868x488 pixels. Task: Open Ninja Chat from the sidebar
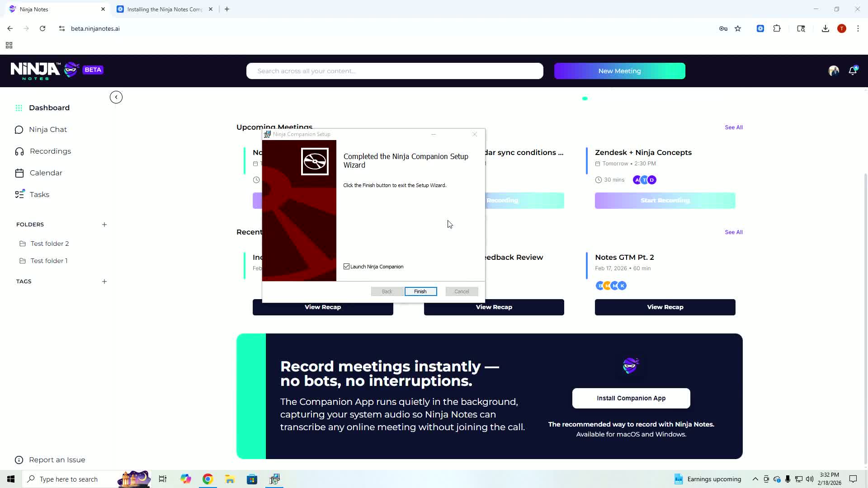click(x=48, y=130)
